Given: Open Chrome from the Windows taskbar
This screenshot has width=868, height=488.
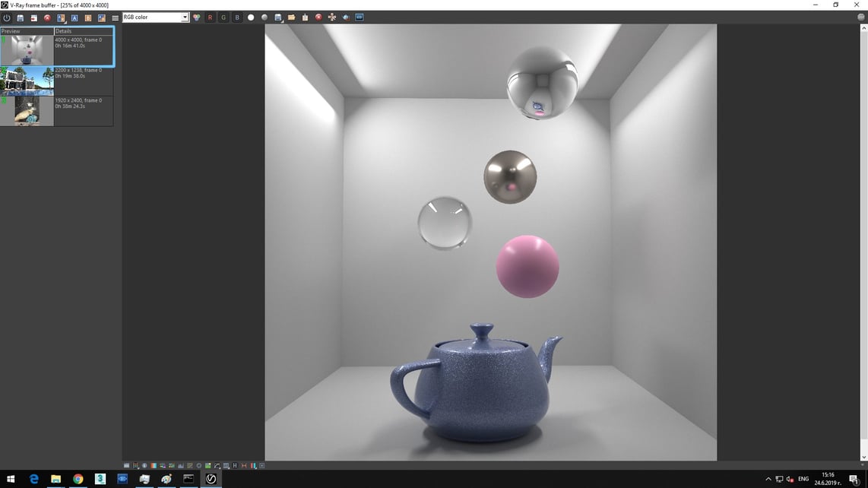Looking at the screenshot, I should (x=78, y=479).
